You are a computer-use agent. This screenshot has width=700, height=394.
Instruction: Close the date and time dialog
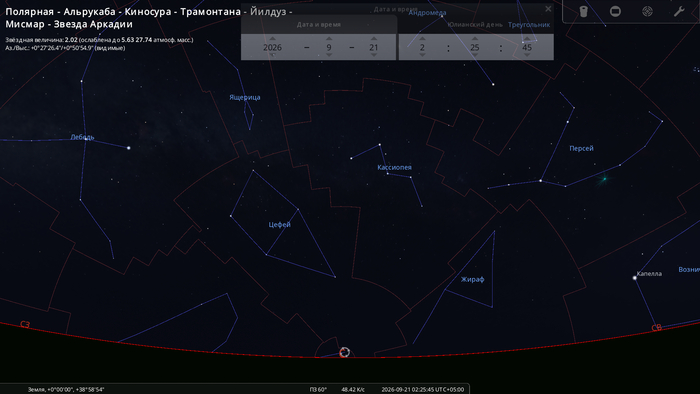pos(548,9)
